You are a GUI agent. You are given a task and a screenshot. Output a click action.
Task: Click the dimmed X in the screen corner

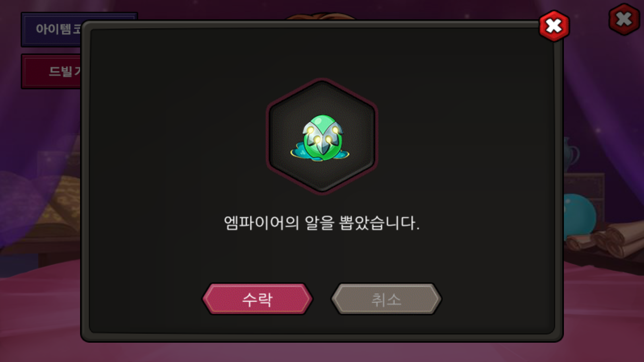click(x=624, y=19)
